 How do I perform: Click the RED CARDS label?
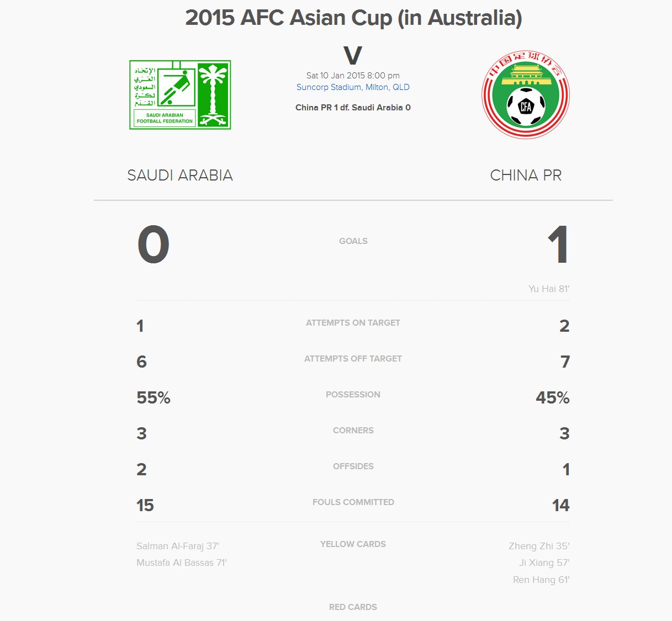tap(353, 607)
